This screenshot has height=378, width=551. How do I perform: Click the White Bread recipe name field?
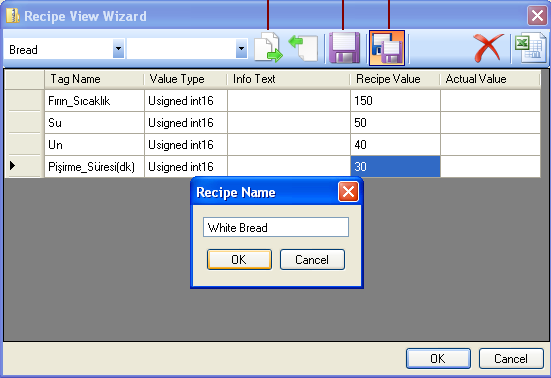tap(276, 227)
